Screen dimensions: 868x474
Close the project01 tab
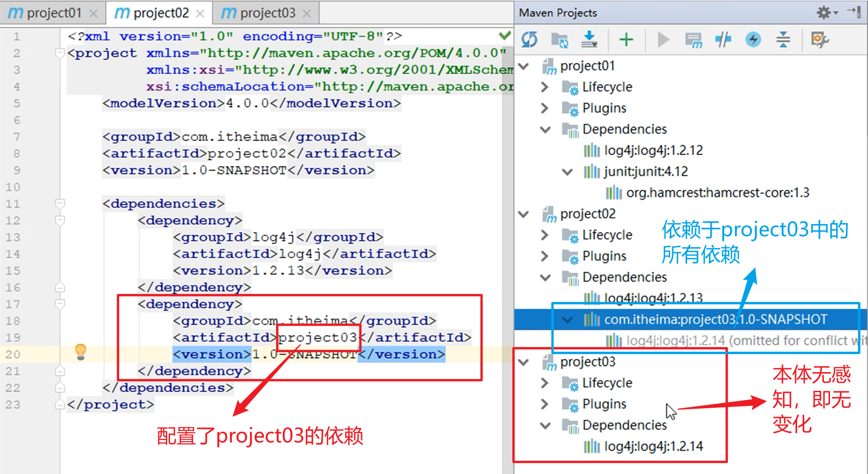click(93, 14)
